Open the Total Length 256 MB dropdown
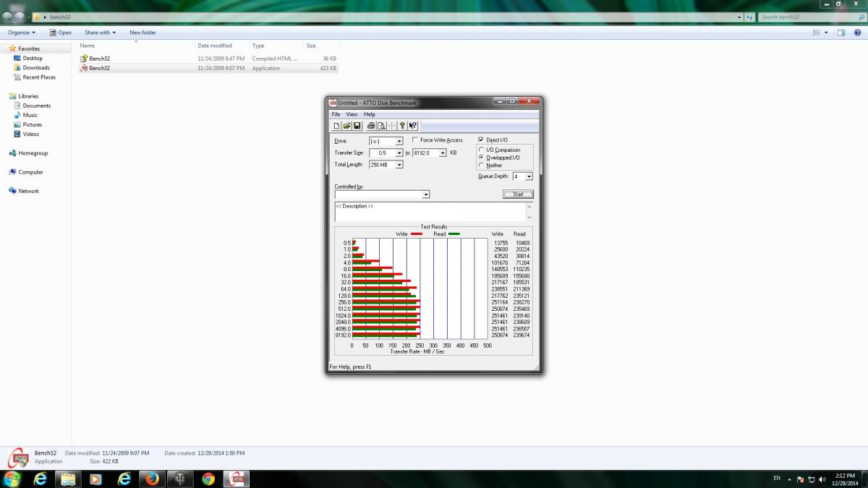 (399, 165)
